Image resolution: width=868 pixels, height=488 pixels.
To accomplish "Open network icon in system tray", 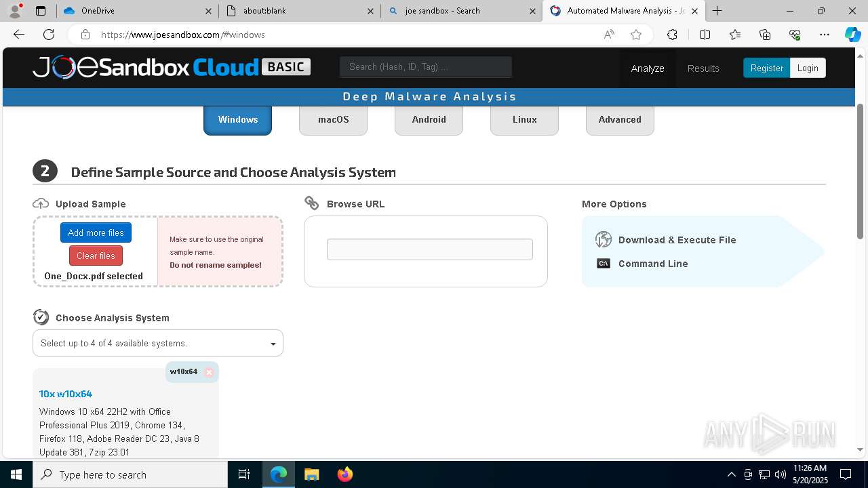I will pos(764,474).
